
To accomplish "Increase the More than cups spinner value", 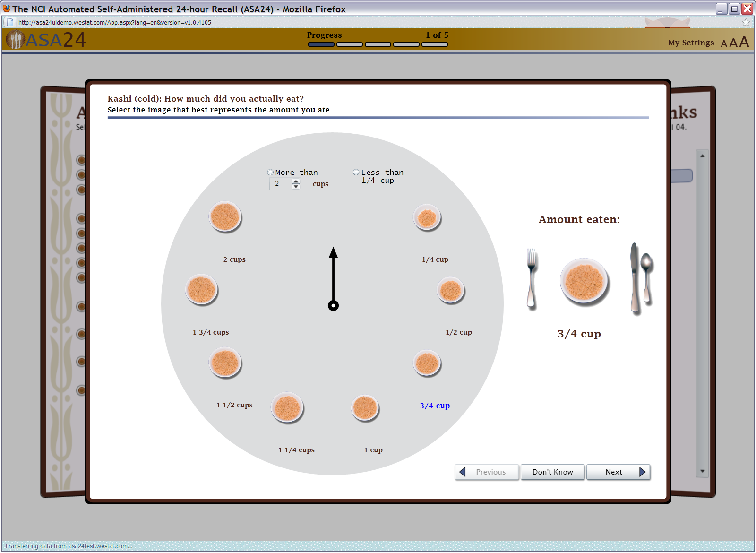I will (296, 181).
